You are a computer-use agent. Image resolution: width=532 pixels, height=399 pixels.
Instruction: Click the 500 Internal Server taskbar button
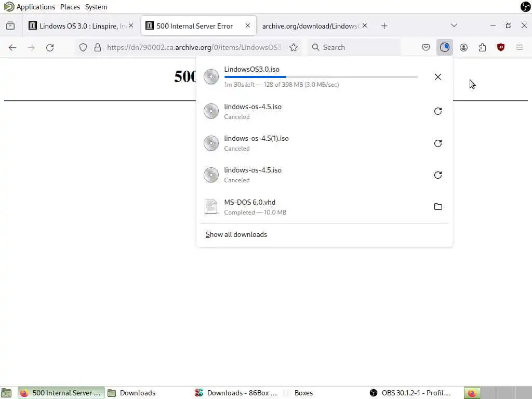point(61,393)
